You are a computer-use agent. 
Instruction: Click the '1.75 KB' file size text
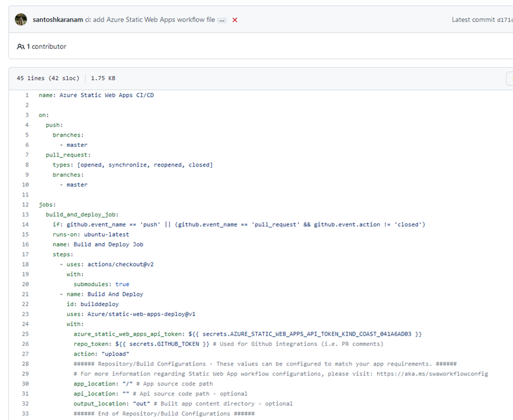103,78
